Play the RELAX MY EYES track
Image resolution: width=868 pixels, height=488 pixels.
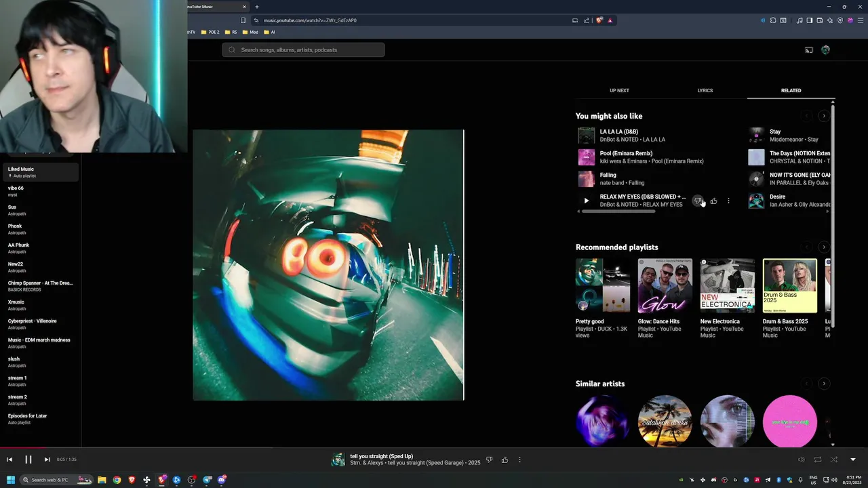tap(586, 201)
